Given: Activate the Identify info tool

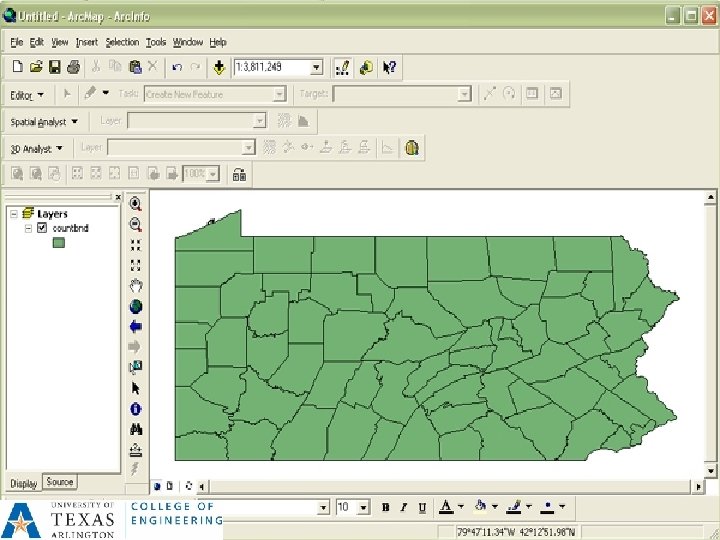Looking at the screenshot, I should click(x=135, y=409).
